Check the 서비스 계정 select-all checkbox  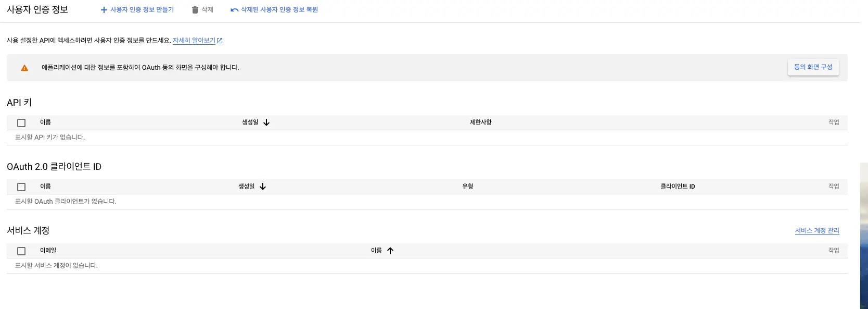[x=21, y=251]
